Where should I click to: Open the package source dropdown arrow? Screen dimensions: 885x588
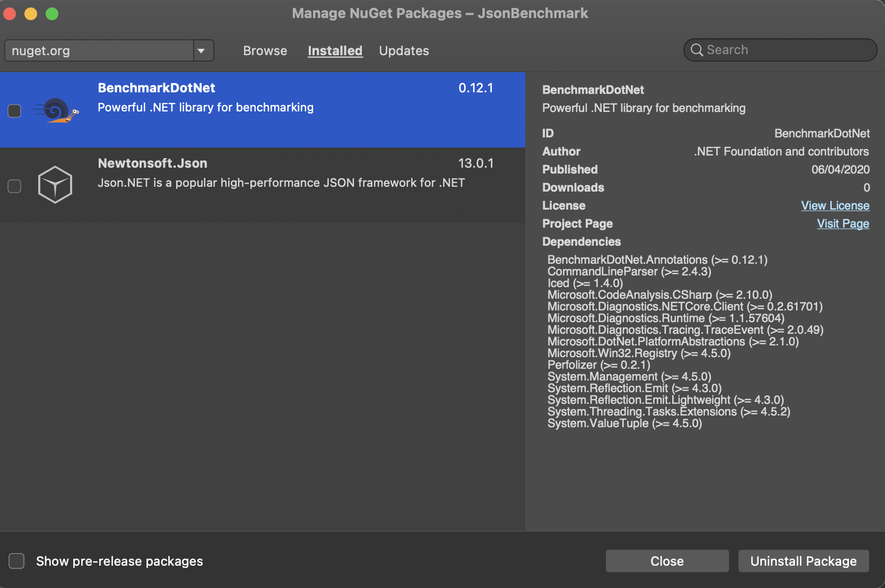pyautogui.click(x=202, y=50)
